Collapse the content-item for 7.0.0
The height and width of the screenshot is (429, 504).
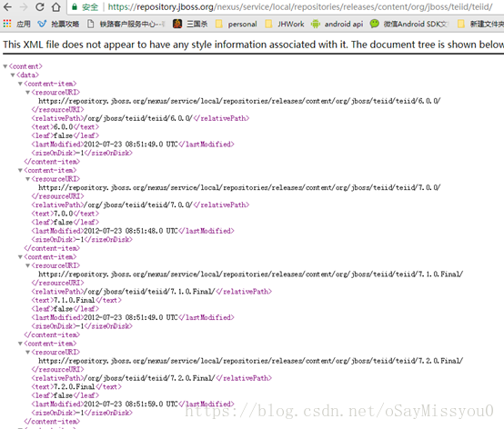coord(20,171)
